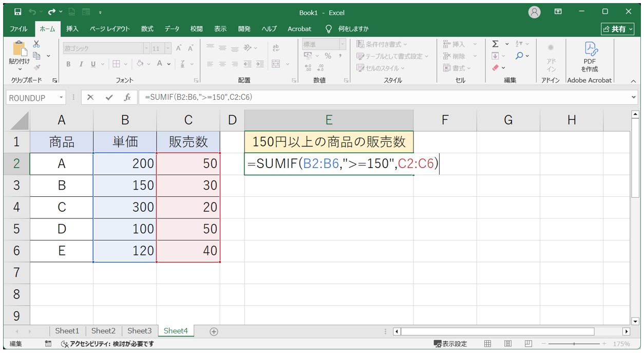Click the Format (書式) cells button
Viewport: 644px width, 353px height.
[457, 67]
